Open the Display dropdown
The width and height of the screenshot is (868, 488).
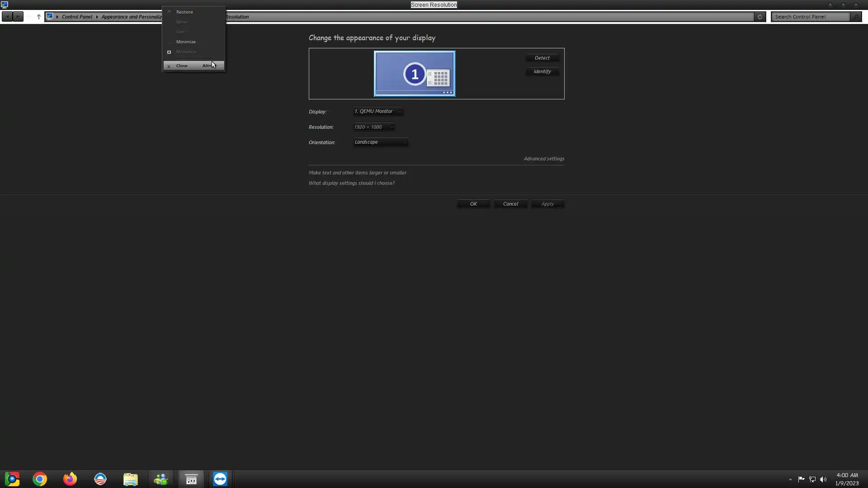tap(378, 111)
